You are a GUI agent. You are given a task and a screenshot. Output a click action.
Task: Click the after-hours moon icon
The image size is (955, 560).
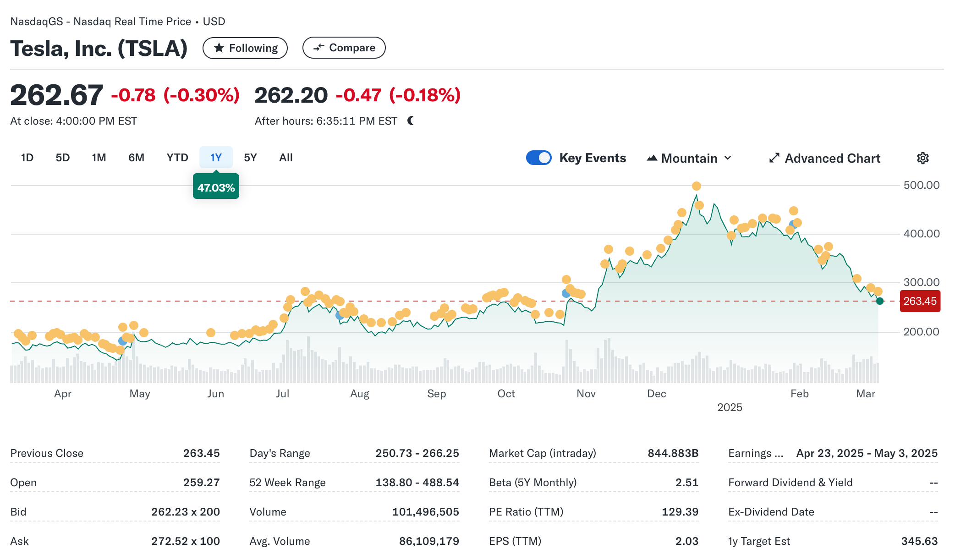(x=411, y=121)
